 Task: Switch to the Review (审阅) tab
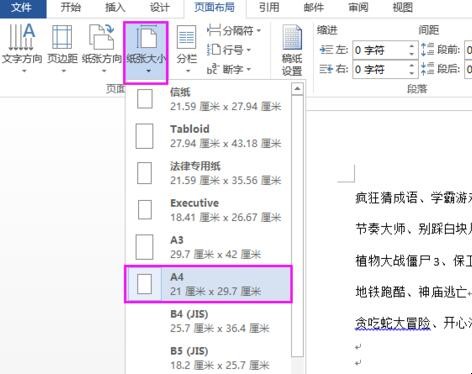pos(358,8)
